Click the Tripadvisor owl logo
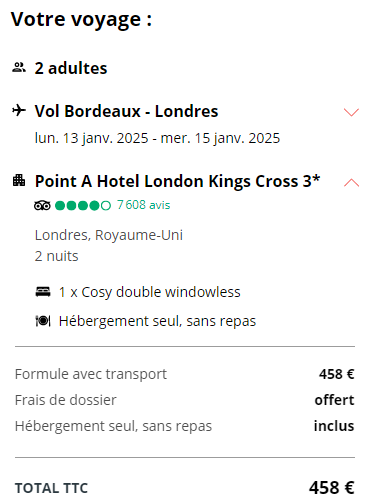The image size is (371, 504). click(42, 205)
